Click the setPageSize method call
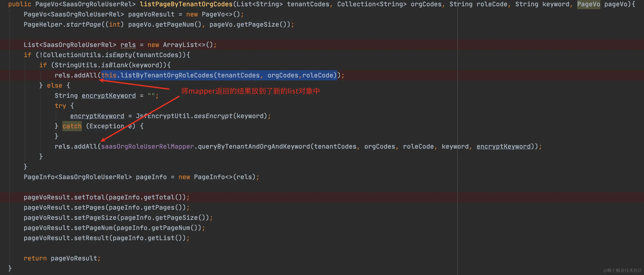The image size is (644, 275). [95, 218]
